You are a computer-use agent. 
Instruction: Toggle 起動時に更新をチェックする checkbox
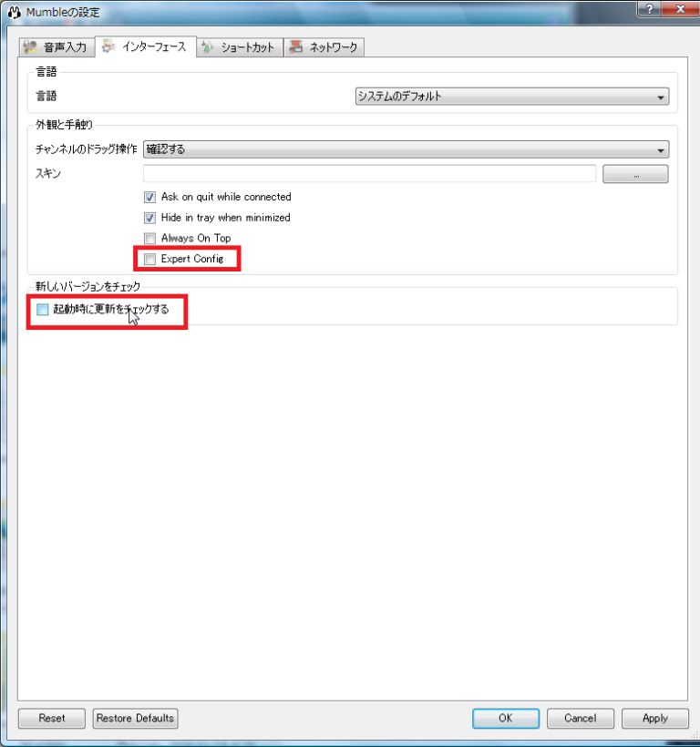(x=43, y=310)
